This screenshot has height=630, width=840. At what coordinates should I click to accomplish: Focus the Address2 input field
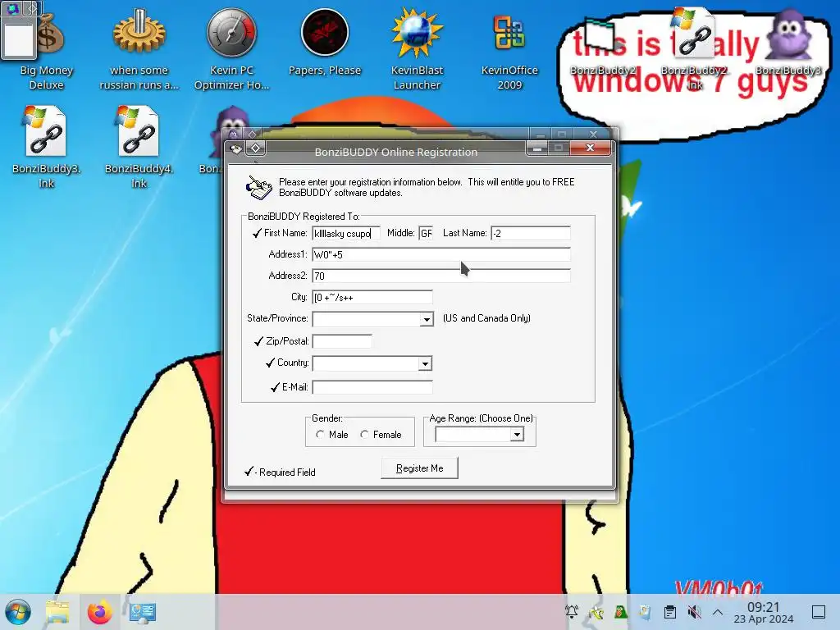click(x=441, y=276)
